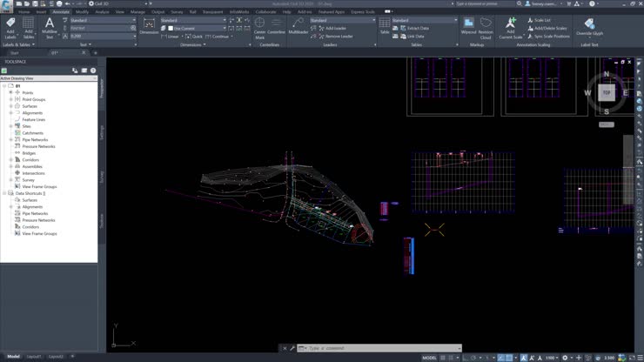Click the customization menu icon in status bar

640,358
